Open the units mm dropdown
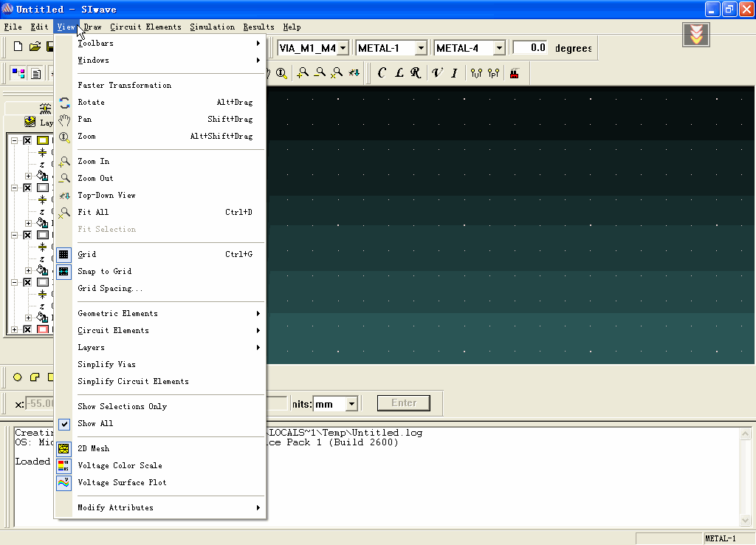Screen dimensions: 756x545 click(x=352, y=404)
